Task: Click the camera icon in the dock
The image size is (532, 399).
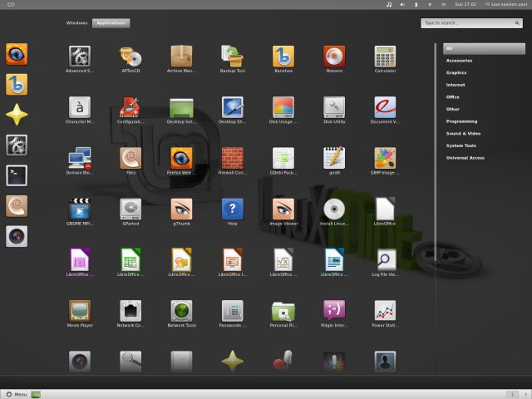Action: [17, 236]
